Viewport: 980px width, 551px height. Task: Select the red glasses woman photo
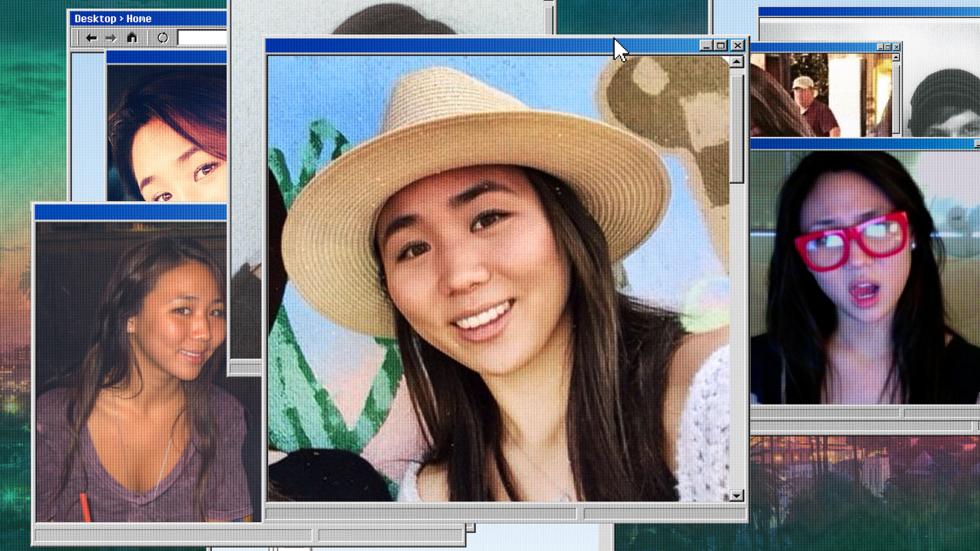[865, 277]
